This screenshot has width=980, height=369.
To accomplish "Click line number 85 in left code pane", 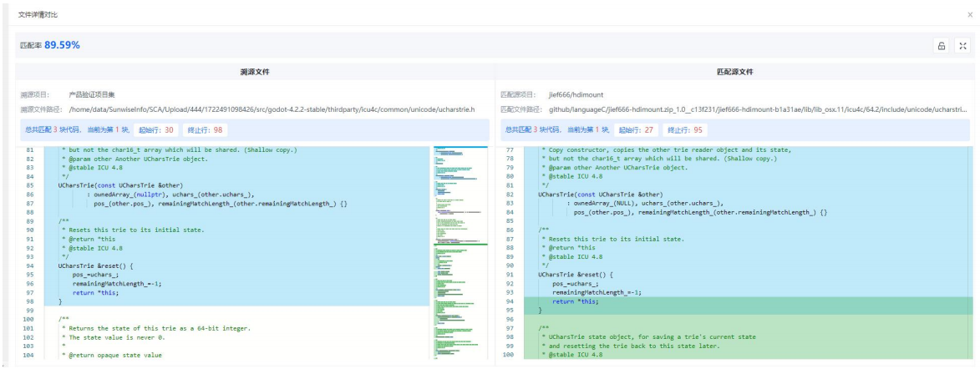I will [x=29, y=184].
